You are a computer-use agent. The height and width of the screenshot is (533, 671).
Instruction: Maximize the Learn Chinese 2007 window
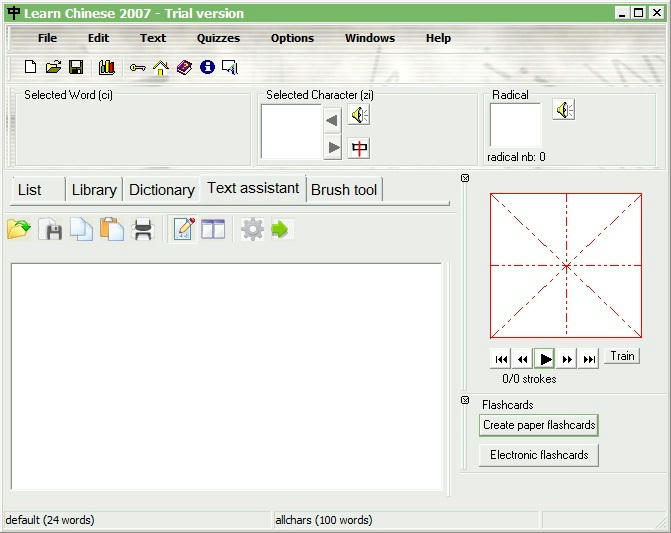point(638,13)
